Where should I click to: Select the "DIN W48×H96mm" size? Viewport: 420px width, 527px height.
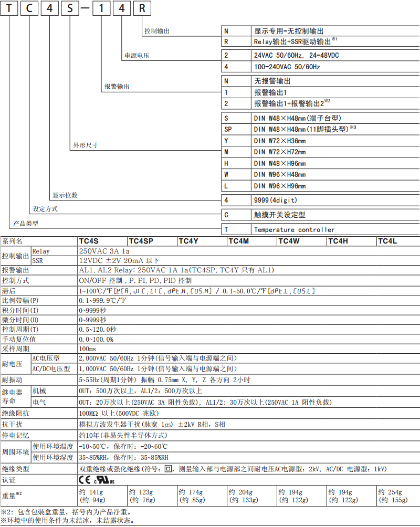[280, 163]
